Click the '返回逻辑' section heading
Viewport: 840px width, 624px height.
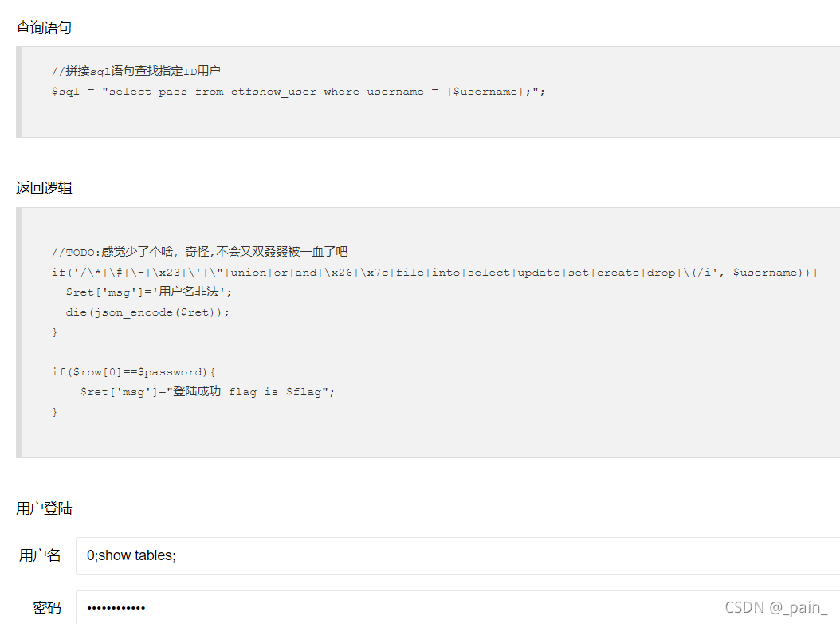[44, 188]
